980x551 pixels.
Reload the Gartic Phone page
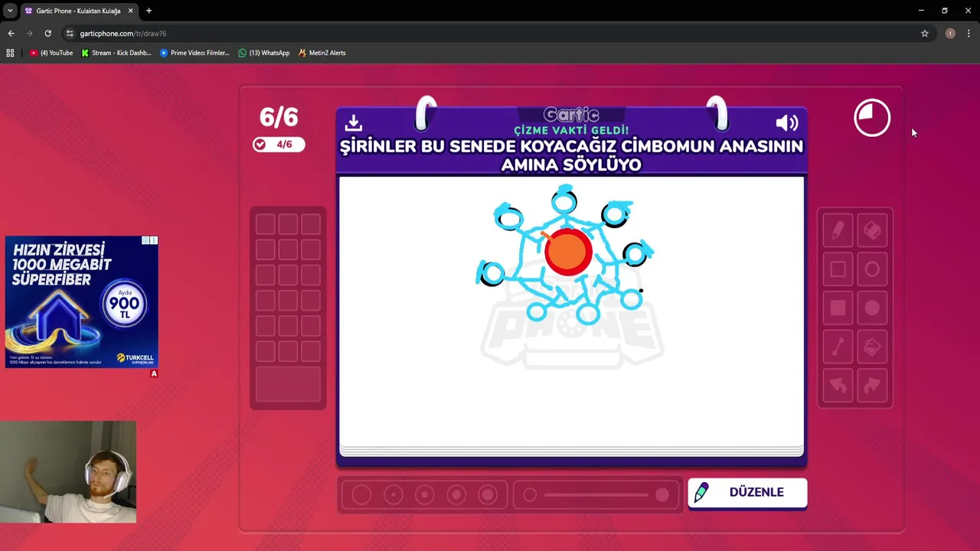[x=47, y=34]
